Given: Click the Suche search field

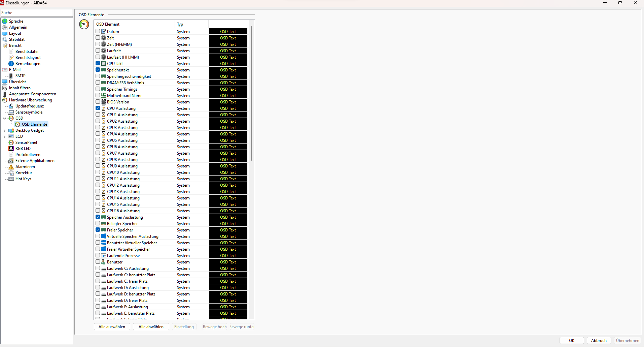Looking at the screenshot, I should coord(36,13).
